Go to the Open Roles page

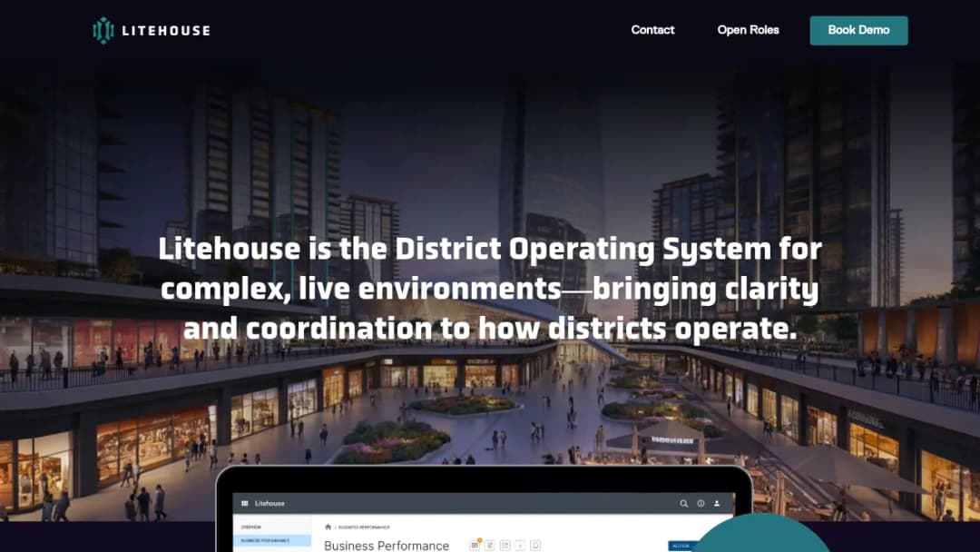pyautogui.click(x=748, y=30)
